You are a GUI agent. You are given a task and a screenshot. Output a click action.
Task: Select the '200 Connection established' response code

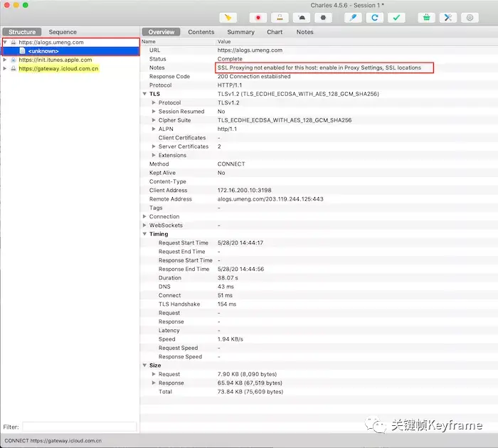[254, 77]
